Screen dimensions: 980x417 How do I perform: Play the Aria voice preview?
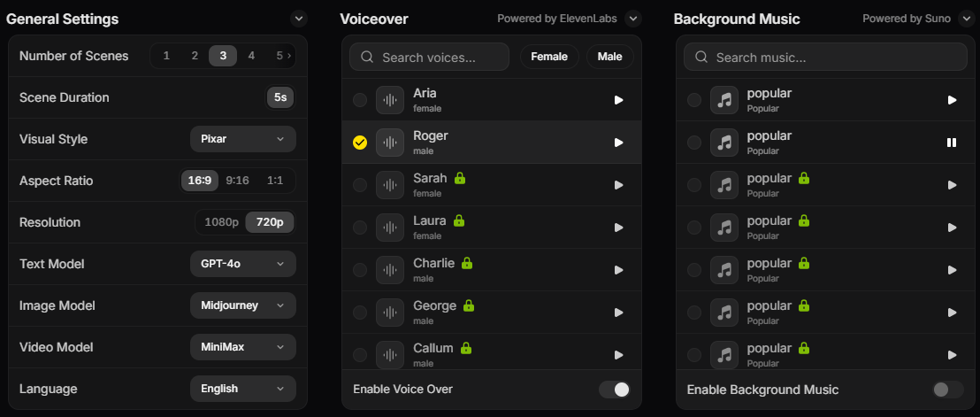[x=618, y=100]
